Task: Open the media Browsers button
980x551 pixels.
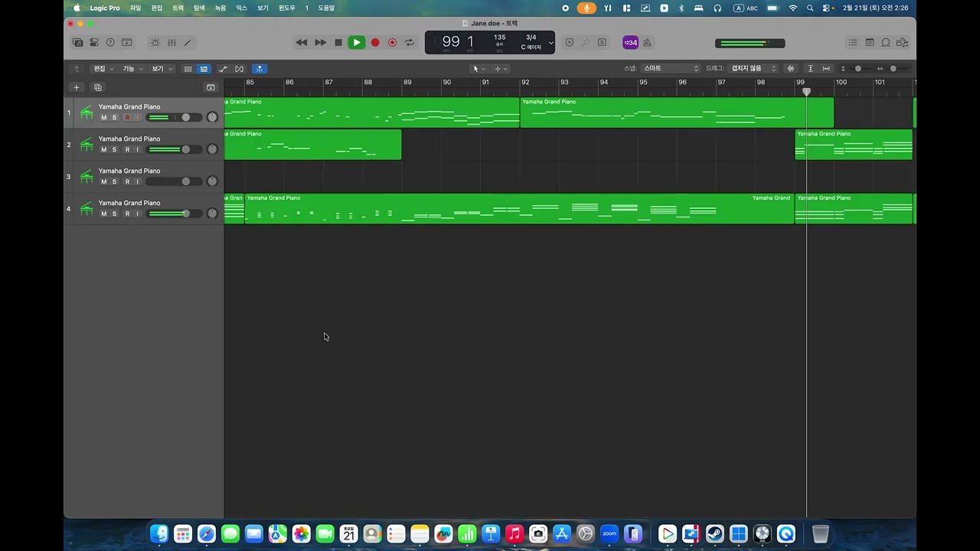Action: coord(903,43)
